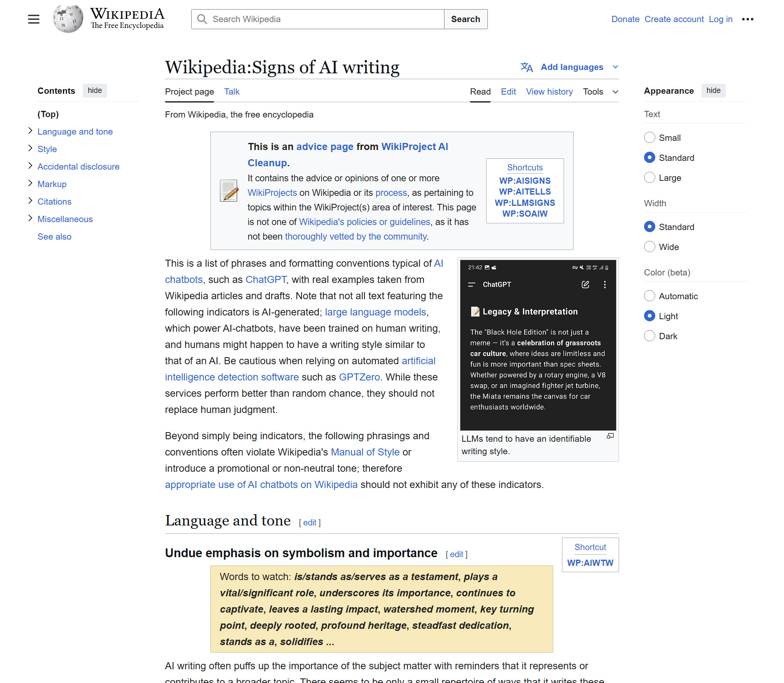The height and width of the screenshot is (683, 784).
Task: Select Small text size
Action: tap(649, 138)
